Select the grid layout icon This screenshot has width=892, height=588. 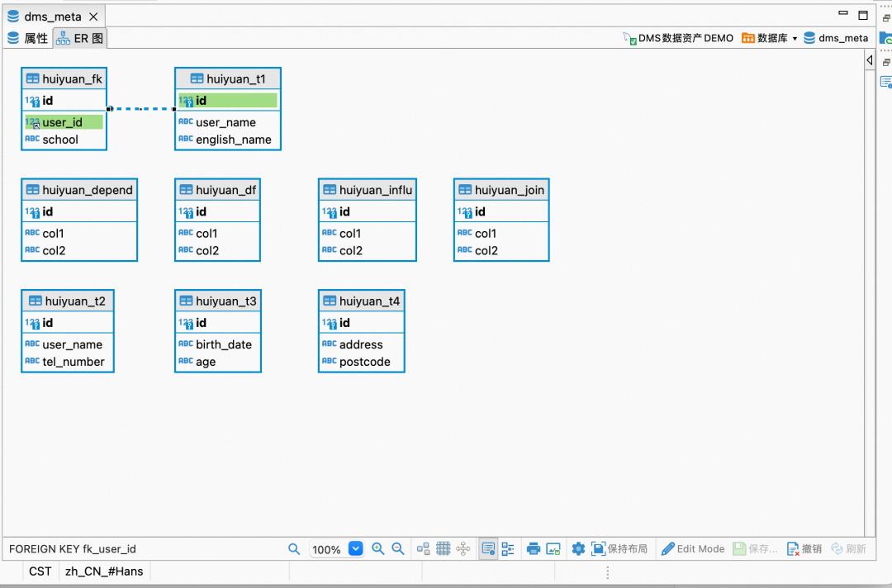(444, 548)
